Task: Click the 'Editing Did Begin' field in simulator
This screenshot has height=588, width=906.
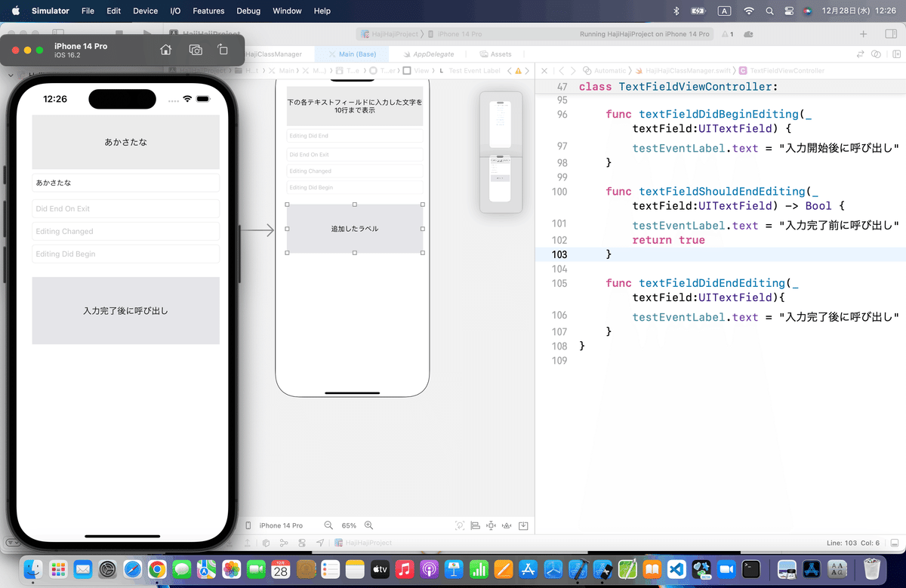Action: [x=125, y=254]
